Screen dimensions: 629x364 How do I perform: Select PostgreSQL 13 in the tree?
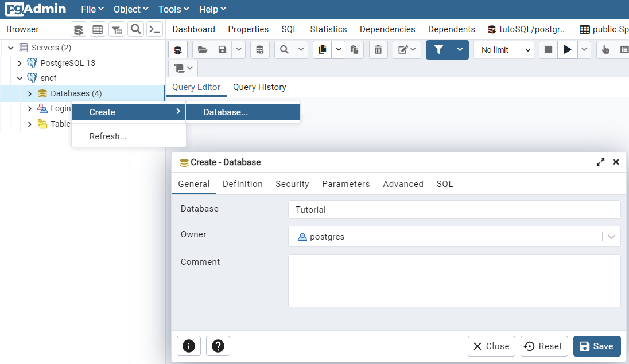tap(68, 63)
